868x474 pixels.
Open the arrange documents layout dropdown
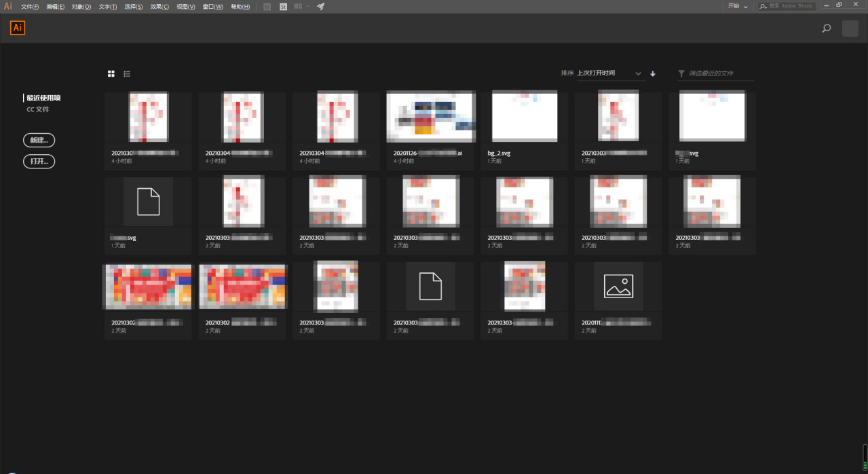(x=301, y=6)
